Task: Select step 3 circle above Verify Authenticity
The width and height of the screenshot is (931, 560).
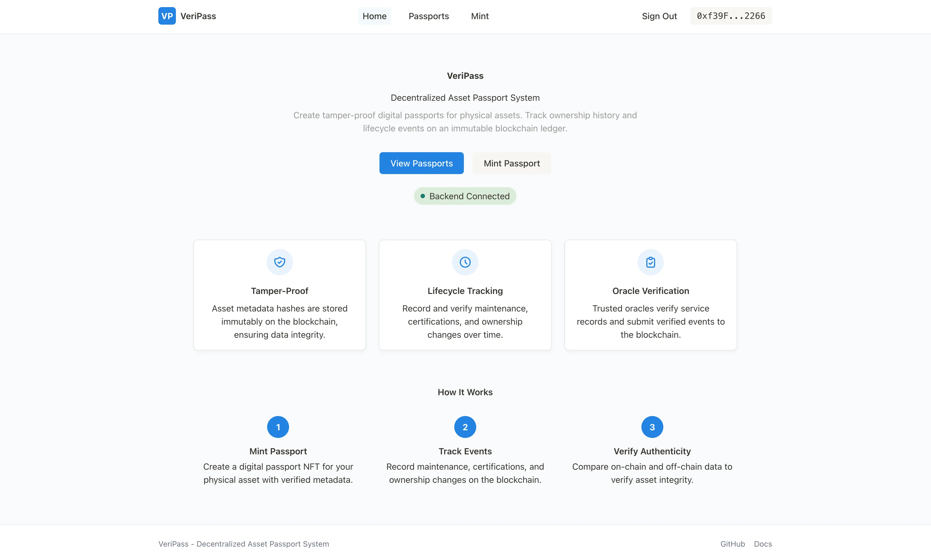Action: [x=652, y=427]
